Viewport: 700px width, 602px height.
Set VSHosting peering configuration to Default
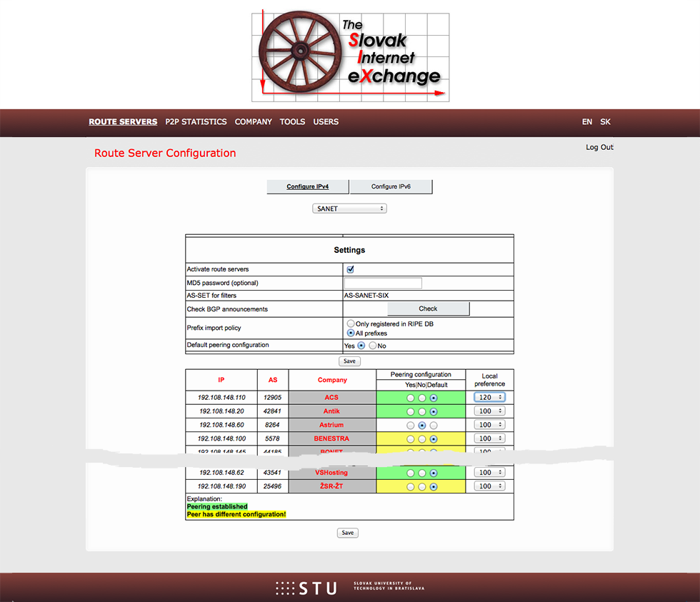click(434, 473)
